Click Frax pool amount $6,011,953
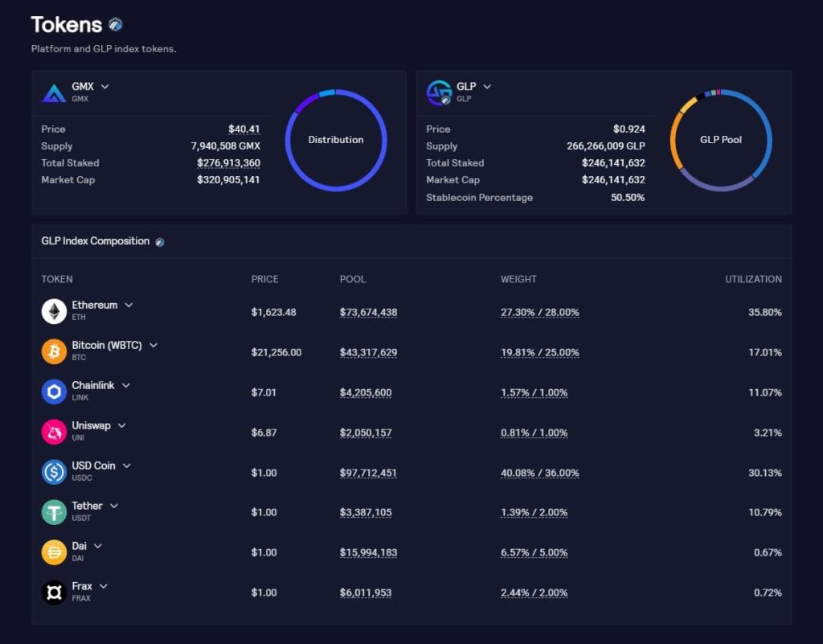 [366, 593]
